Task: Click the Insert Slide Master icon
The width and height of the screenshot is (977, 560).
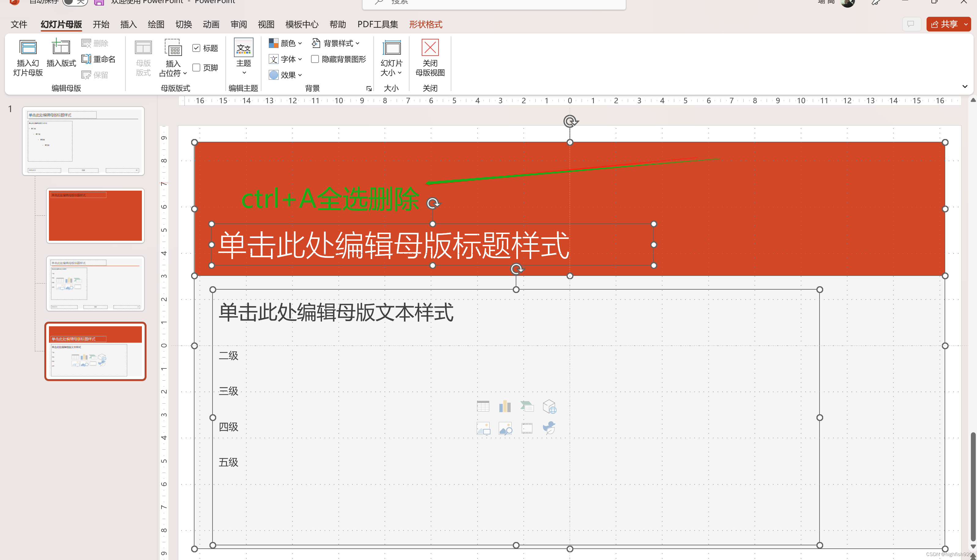Action: (x=28, y=48)
